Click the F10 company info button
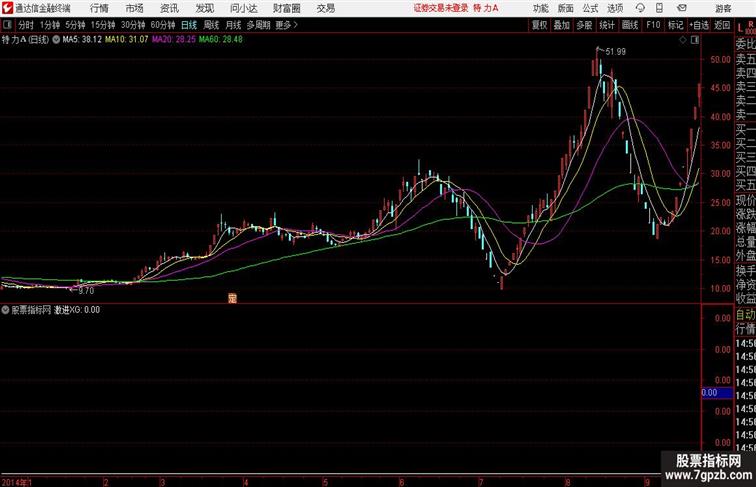 pos(653,25)
